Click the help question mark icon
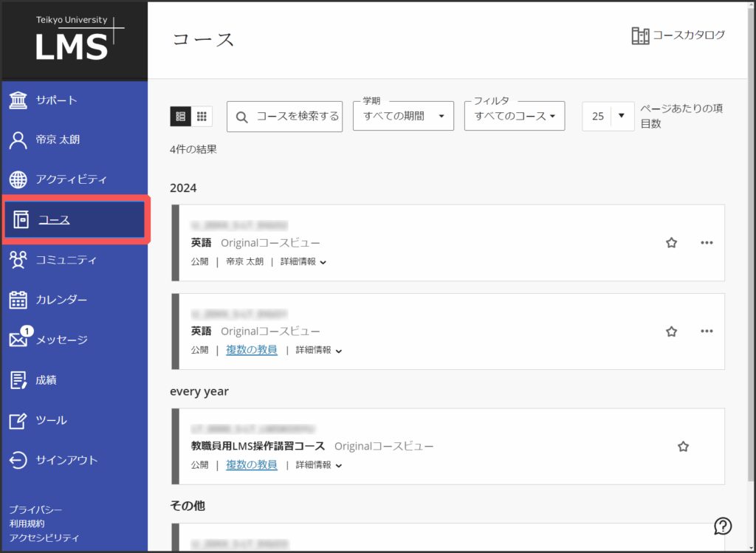756x553 pixels. point(723,526)
